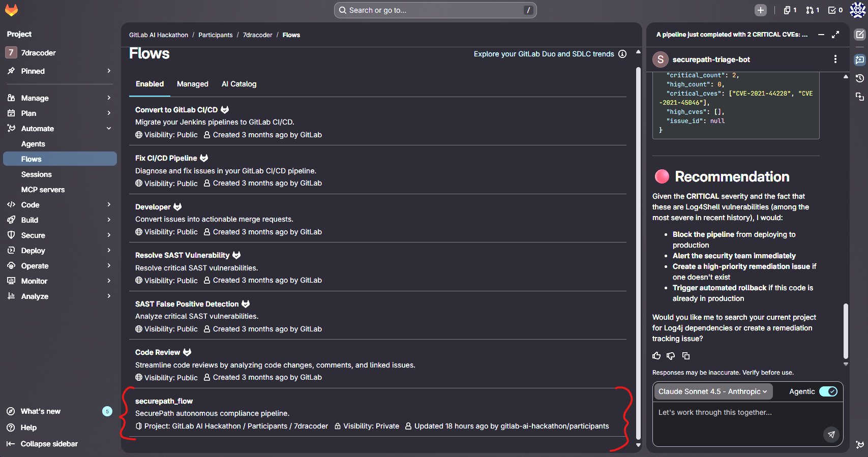Image resolution: width=868 pixels, height=457 pixels.
Task: Start a new chat in right rail
Action: pos(859,35)
